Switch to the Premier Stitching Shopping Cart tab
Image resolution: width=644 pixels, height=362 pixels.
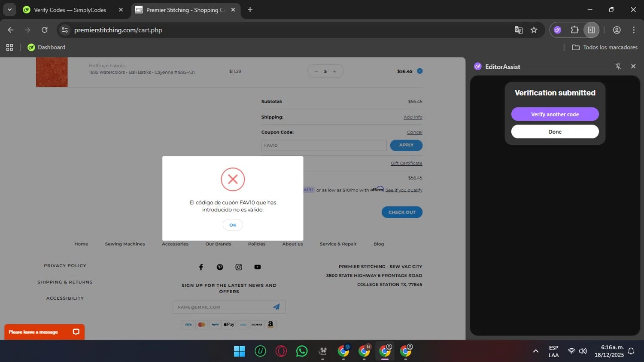pos(185,10)
